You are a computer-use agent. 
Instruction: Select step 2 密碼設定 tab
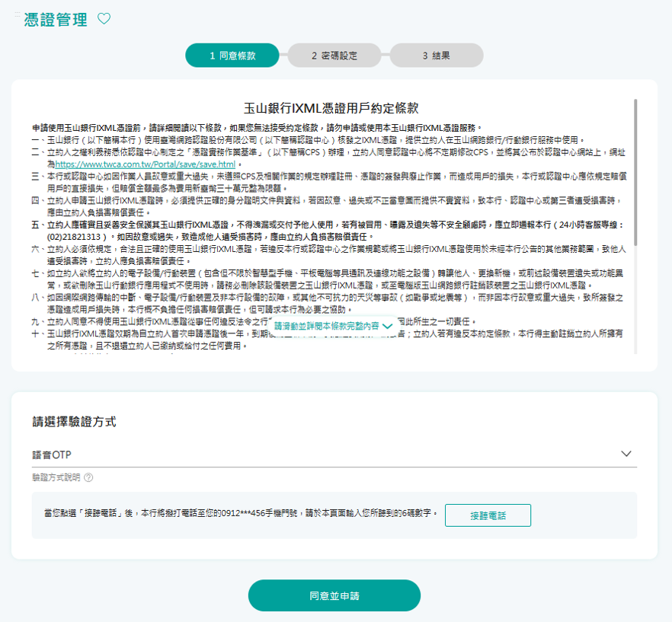[x=334, y=56]
